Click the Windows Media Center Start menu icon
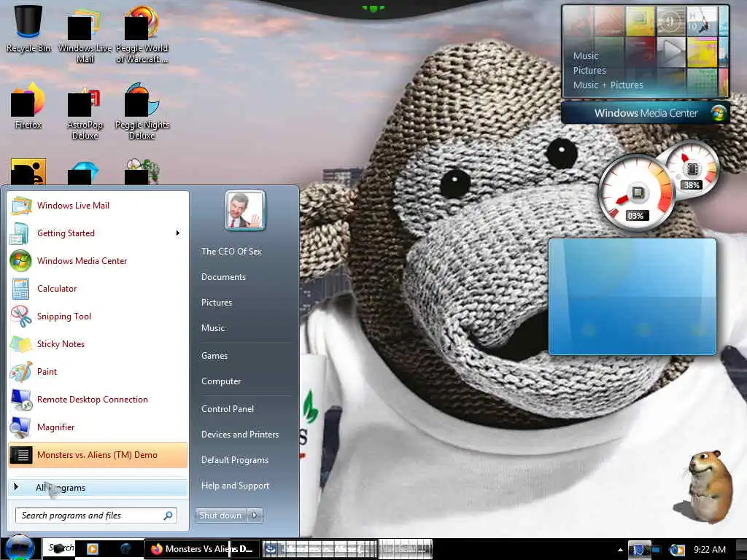The width and height of the screenshot is (747, 560). click(21, 261)
